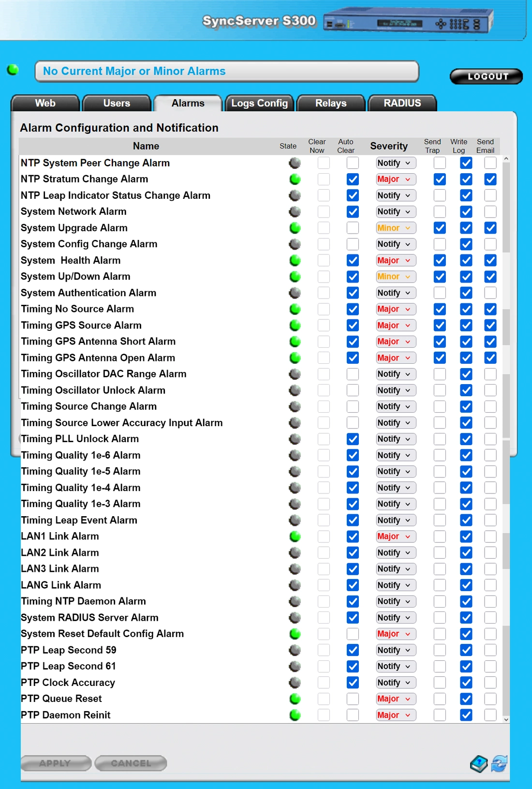
Task: Toggle Auto Clear for PTP Queue Reset
Action: point(353,699)
